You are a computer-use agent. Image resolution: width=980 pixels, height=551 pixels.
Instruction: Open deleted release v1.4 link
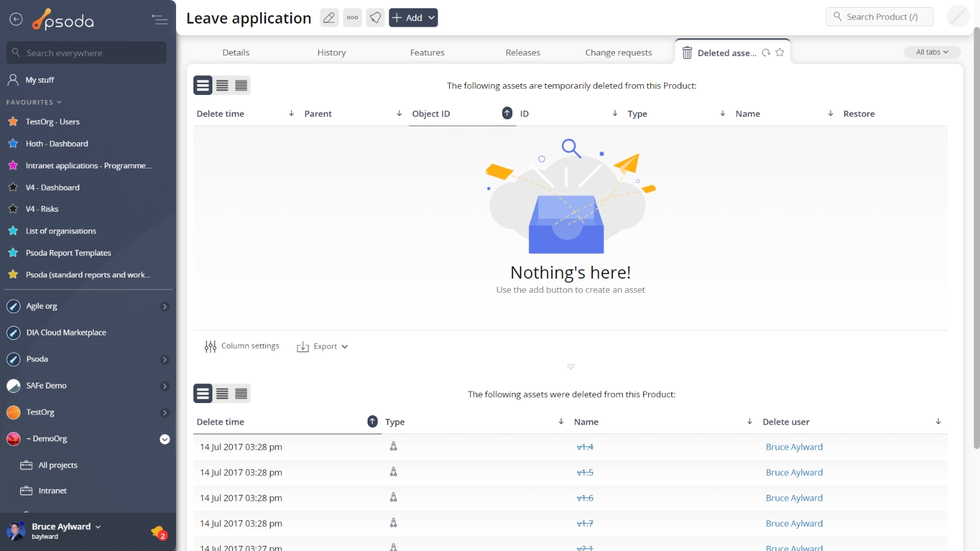point(585,447)
